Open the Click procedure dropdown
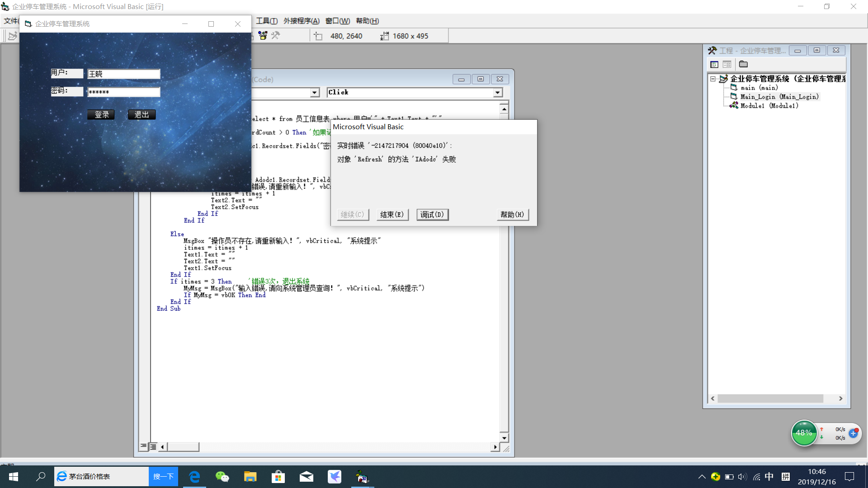 [497, 93]
